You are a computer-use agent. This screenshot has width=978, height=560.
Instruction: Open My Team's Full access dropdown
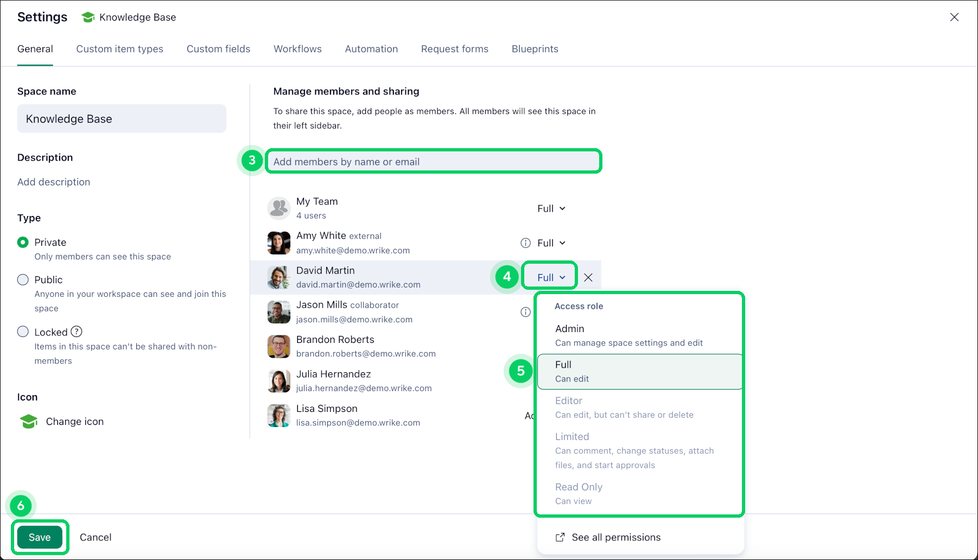pos(550,208)
